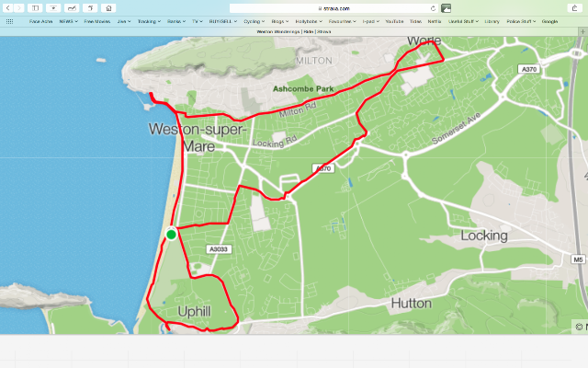Click the downloads toolbar icon
The height and width of the screenshot is (368, 588).
pyautogui.click(x=53, y=8)
